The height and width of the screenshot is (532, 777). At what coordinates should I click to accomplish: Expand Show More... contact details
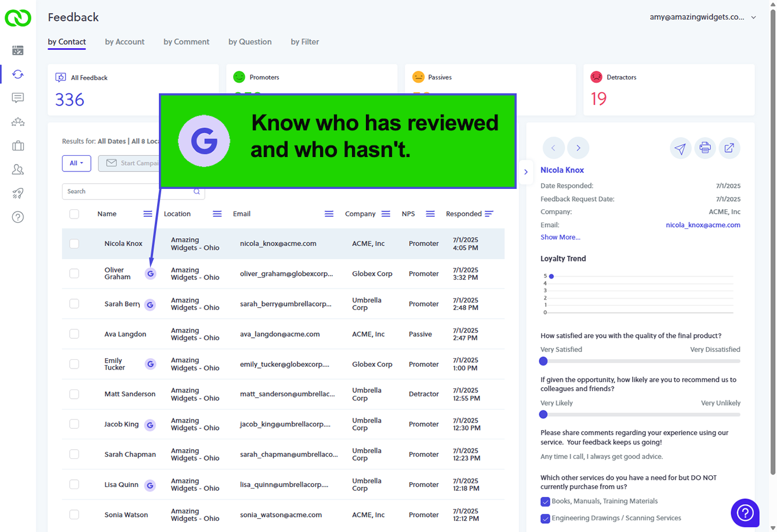(560, 237)
